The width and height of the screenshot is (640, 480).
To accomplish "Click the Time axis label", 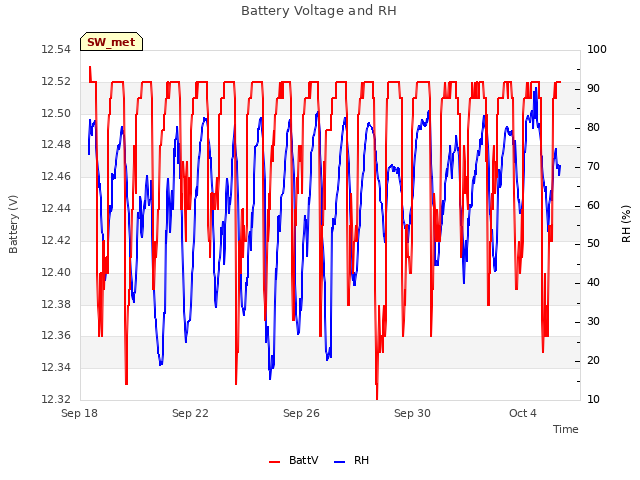I will coord(566,429).
